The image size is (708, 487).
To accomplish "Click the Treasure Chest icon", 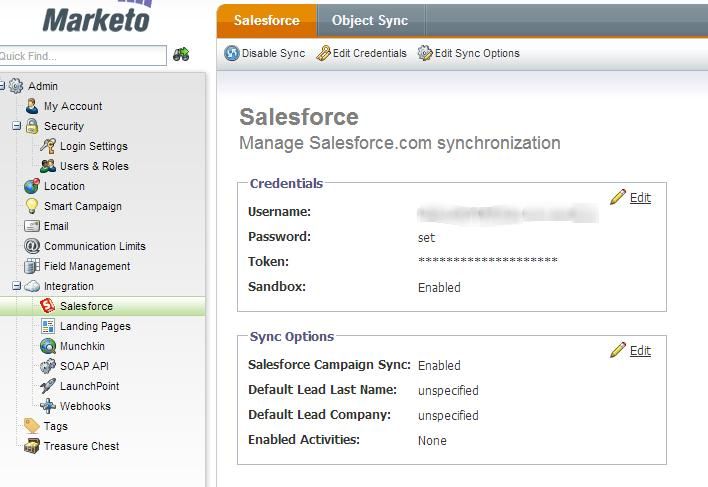I will point(32,446).
